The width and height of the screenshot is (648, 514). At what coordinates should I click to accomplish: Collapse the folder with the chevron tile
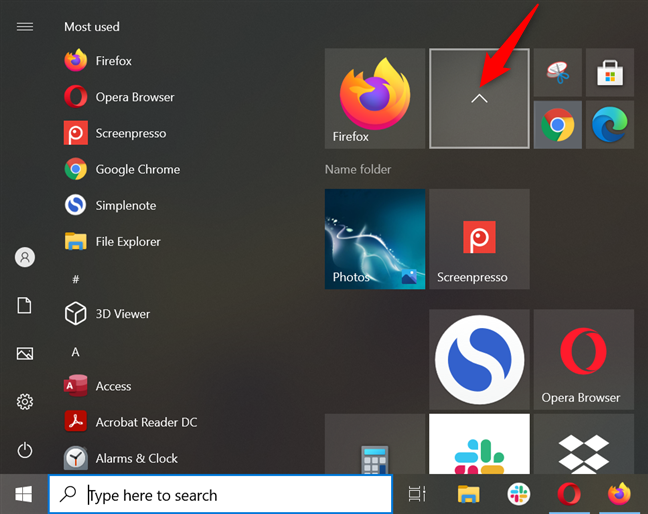tap(479, 98)
